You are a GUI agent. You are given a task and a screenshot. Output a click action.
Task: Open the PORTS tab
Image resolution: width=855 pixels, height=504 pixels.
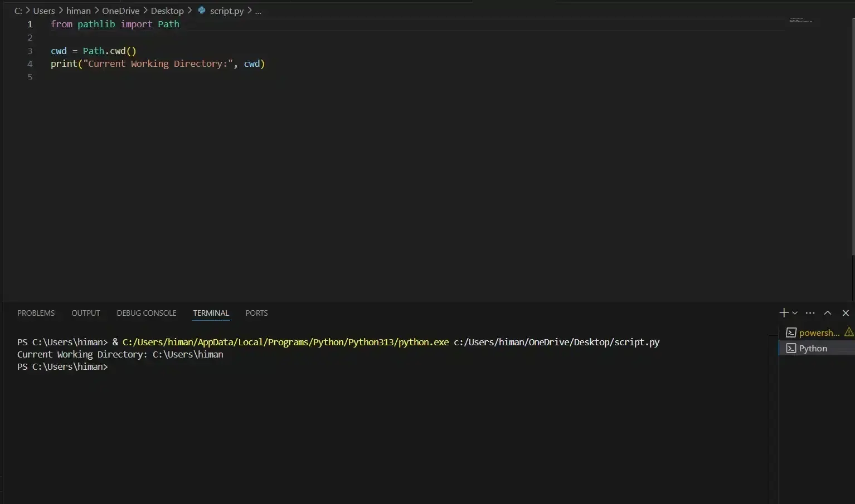click(x=256, y=313)
